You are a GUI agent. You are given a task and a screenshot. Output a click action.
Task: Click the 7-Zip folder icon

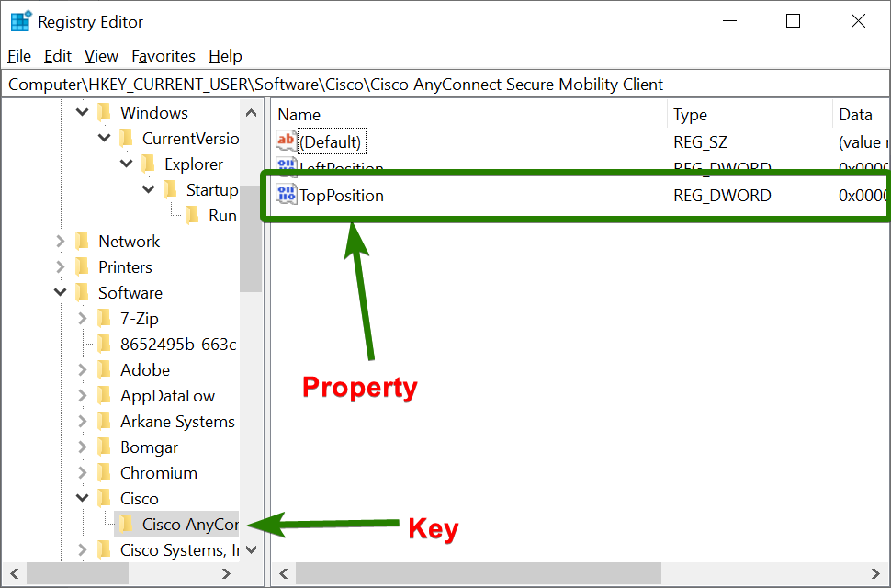click(104, 318)
